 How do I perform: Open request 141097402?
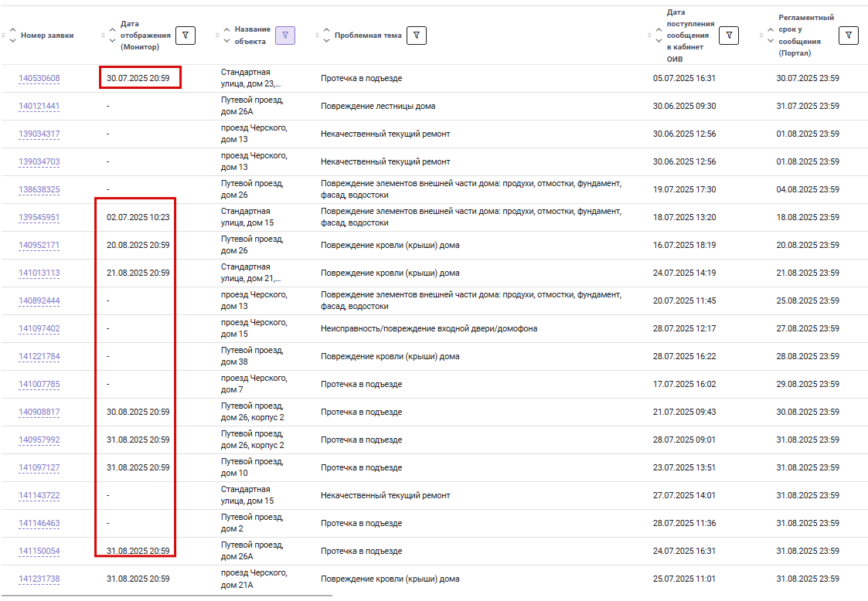(39, 329)
